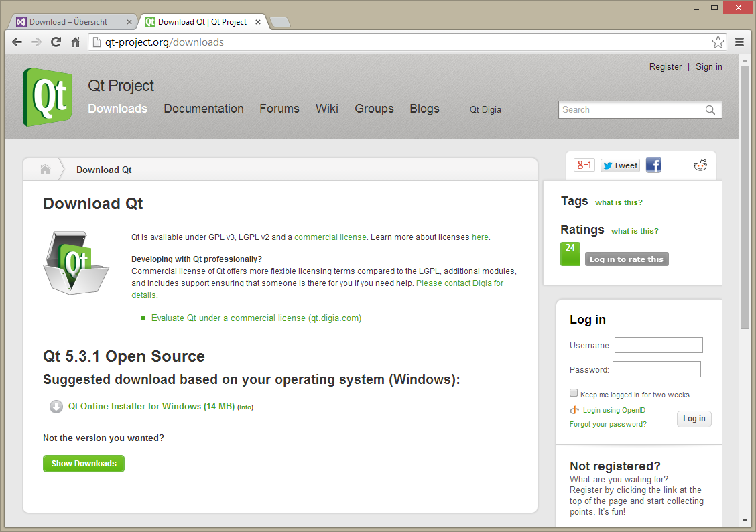Click the breadcrumb home icon
This screenshot has height=532, width=756.
(45, 169)
